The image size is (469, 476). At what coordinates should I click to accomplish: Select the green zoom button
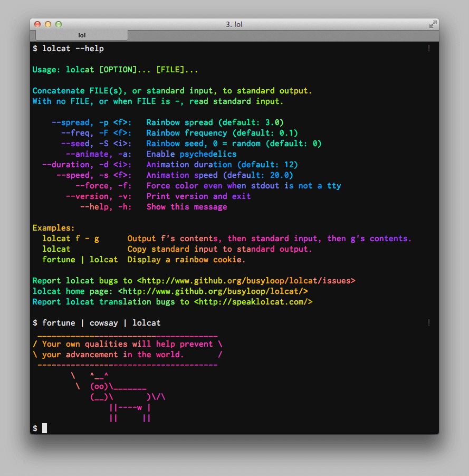coord(58,24)
